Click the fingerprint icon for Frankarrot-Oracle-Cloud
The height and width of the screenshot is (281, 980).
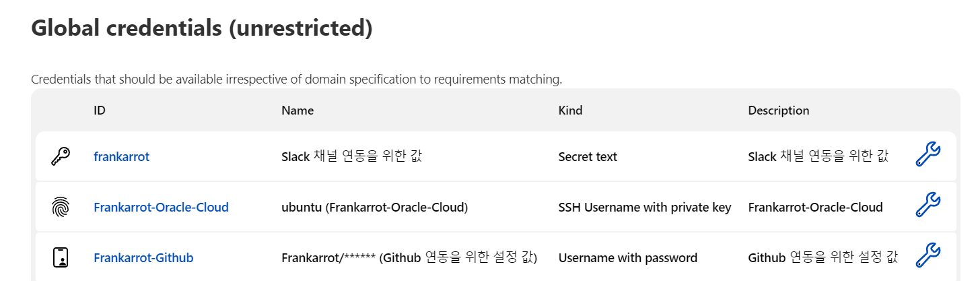[61, 207]
